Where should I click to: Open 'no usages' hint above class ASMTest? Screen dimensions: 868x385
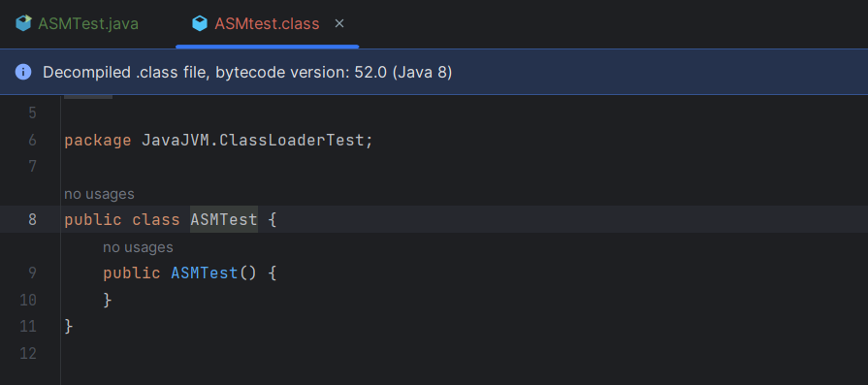[x=99, y=194]
